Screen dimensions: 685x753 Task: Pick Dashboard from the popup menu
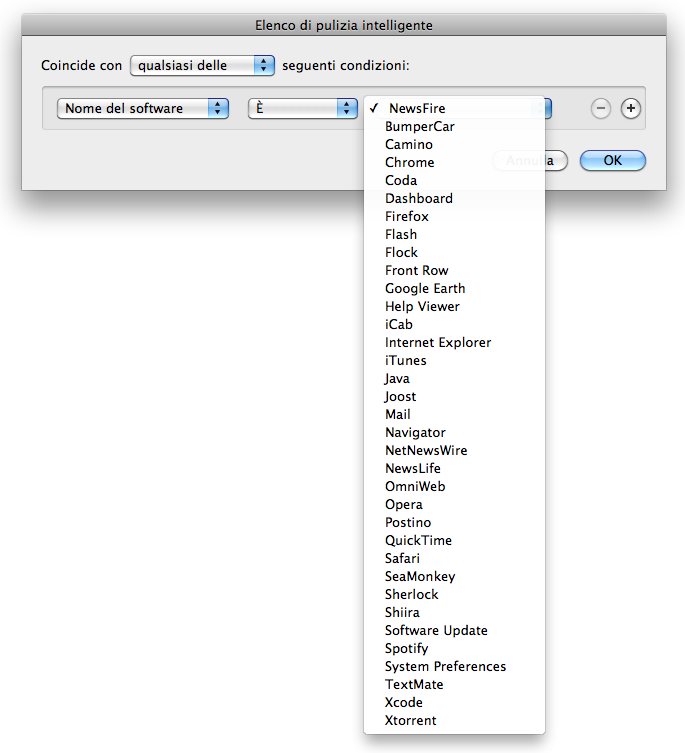tap(454, 198)
